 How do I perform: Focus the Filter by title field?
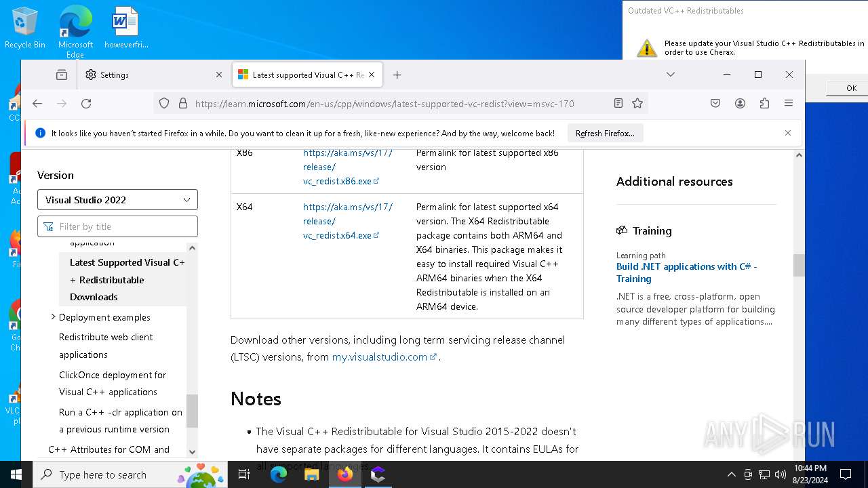tap(117, 226)
